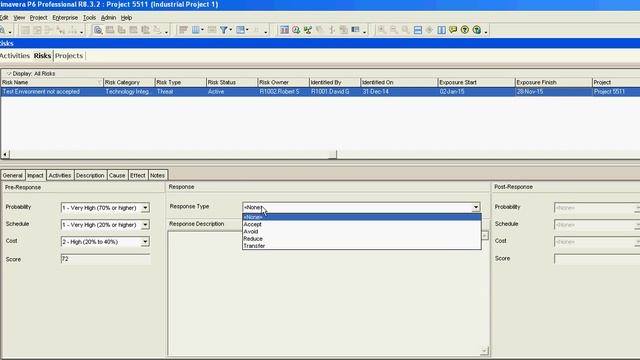Open the View menu
Screen dimensions: 640x360
pyautogui.click(x=19, y=18)
